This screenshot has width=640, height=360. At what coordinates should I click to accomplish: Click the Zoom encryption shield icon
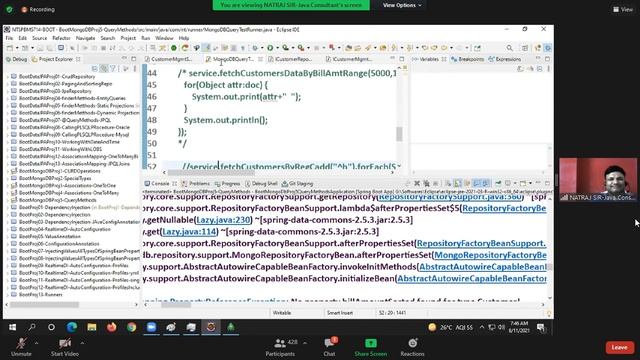[x=9, y=9]
